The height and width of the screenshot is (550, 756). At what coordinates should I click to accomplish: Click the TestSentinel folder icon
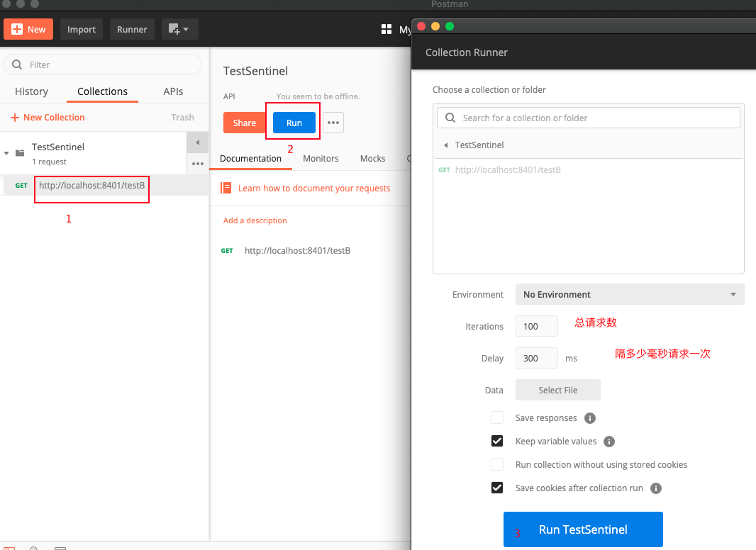(20, 153)
